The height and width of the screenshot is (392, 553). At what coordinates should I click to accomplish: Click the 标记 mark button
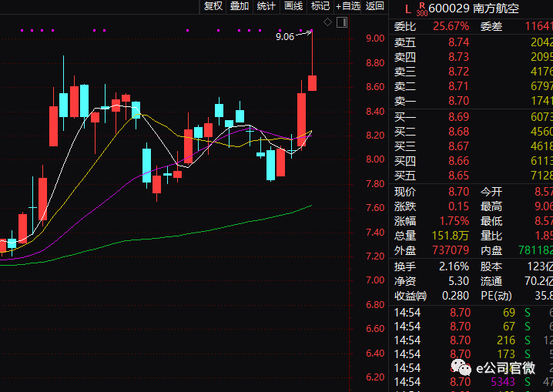coord(320,6)
